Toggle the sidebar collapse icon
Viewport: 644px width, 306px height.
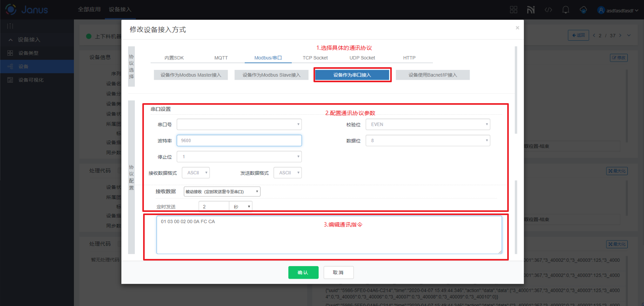[10, 26]
